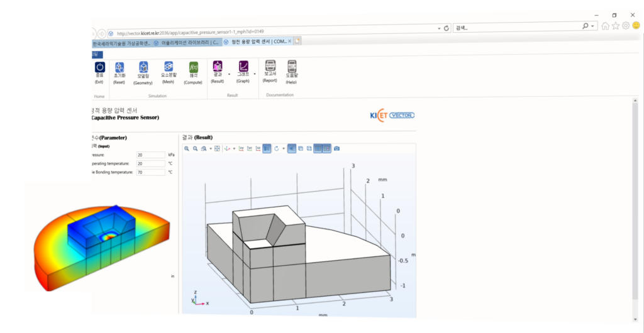Switch to the 어플리케이션 라이브러리 browser tab
Viewport: 644px width, 333px height.
point(188,42)
